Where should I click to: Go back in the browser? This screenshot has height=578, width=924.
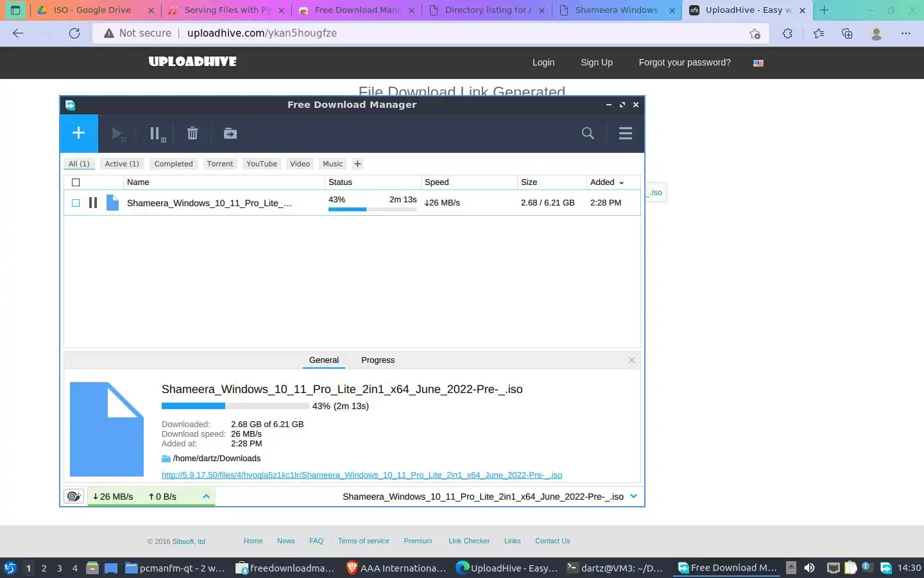tap(18, 33)
